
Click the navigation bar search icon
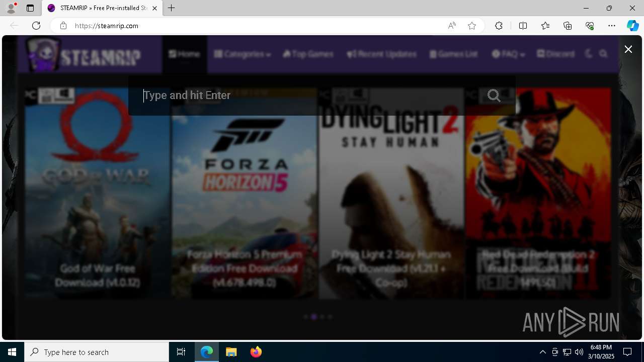click(x=604, y=54)
